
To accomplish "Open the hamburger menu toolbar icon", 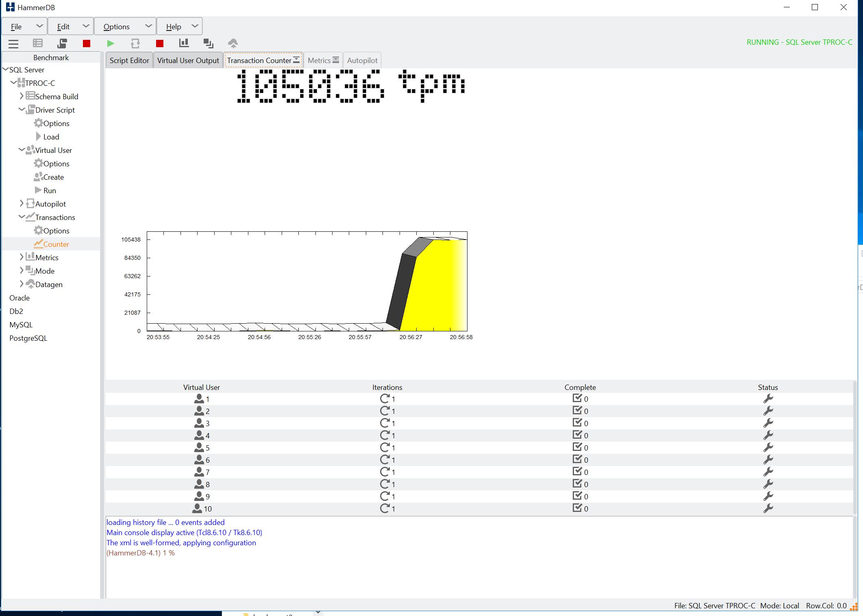I will (13, 44).
